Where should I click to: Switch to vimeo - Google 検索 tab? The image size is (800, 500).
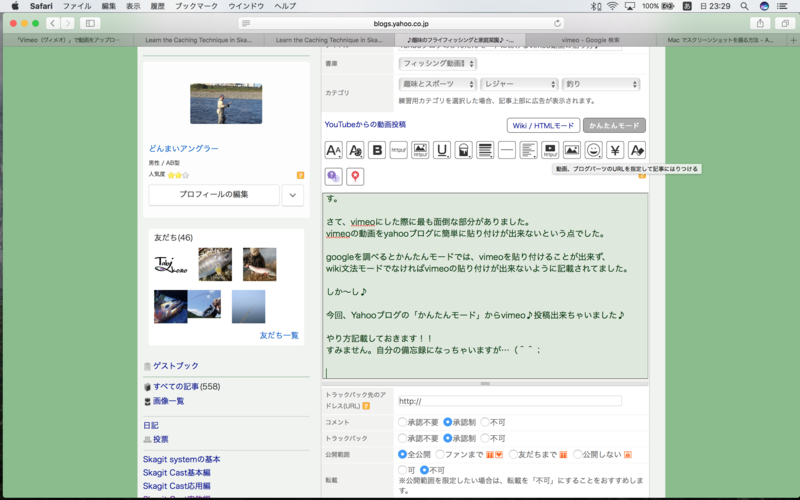591,40
